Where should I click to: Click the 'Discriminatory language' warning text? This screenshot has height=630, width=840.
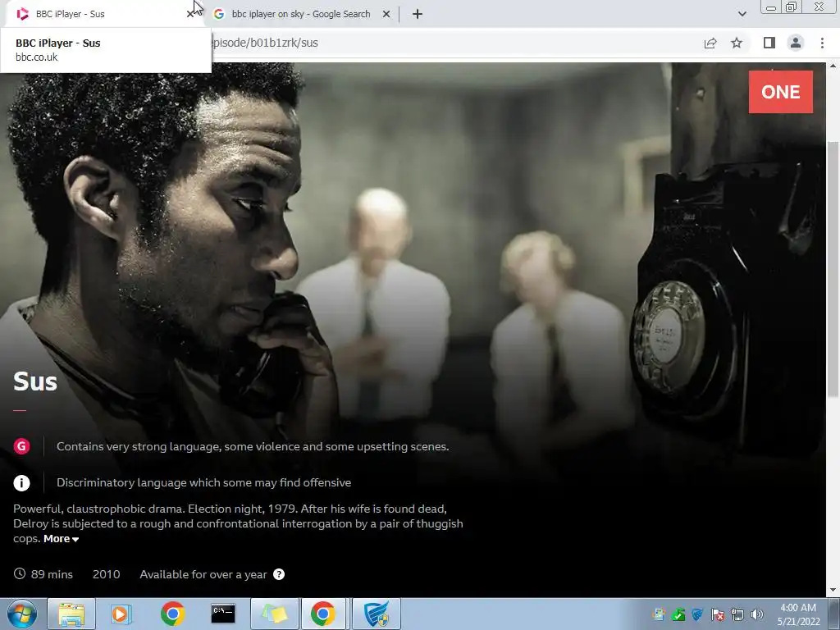[204, 482]
